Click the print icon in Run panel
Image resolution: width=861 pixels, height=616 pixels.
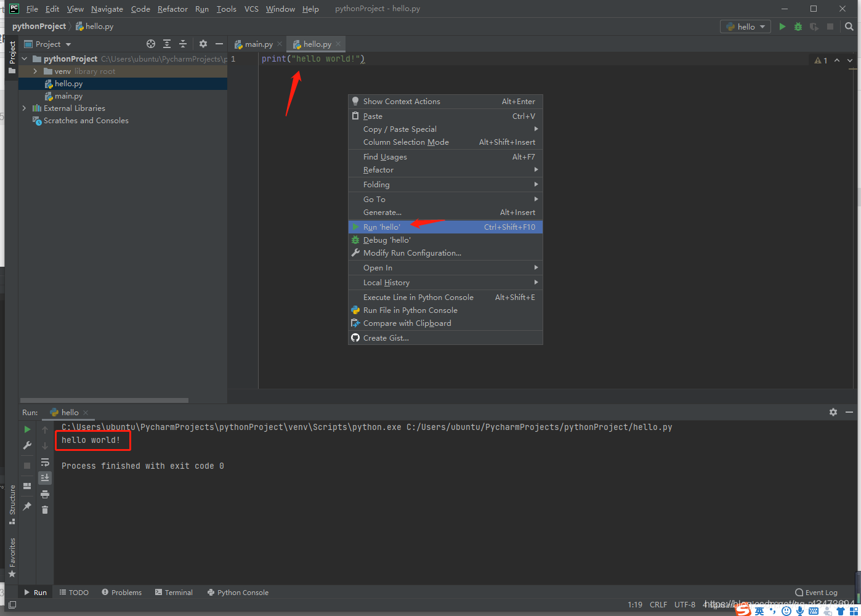pos(45,494)
